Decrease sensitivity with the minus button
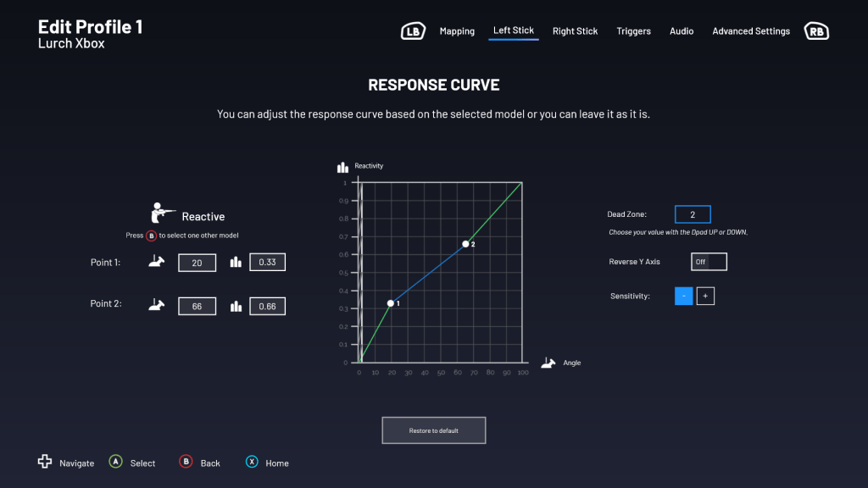Image resolution: width=868 pixels, height=488 pixels. [683, 296]
